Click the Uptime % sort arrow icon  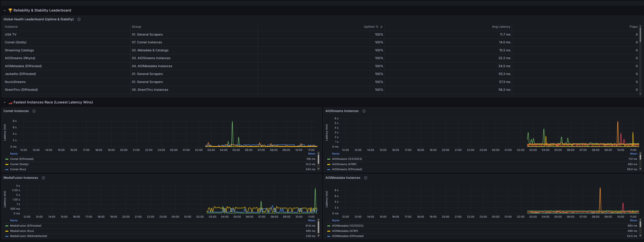pyautogui.click(x=381, y=27)
